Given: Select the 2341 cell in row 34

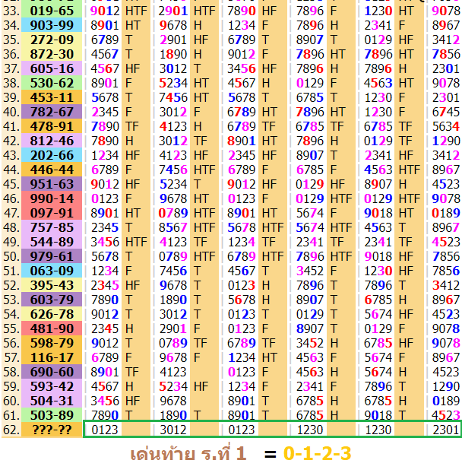Looking at the screenshot, I should (378, 25).
